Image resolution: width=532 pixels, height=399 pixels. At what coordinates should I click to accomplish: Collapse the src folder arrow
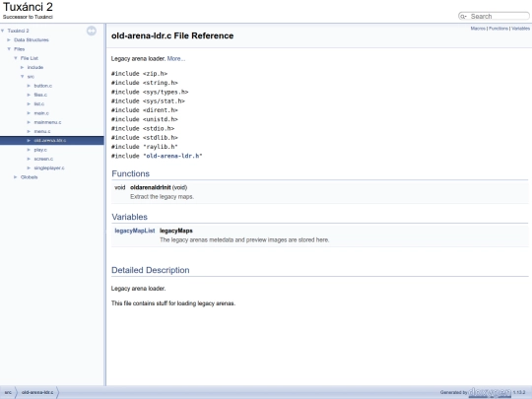click(x=23, y=77)
